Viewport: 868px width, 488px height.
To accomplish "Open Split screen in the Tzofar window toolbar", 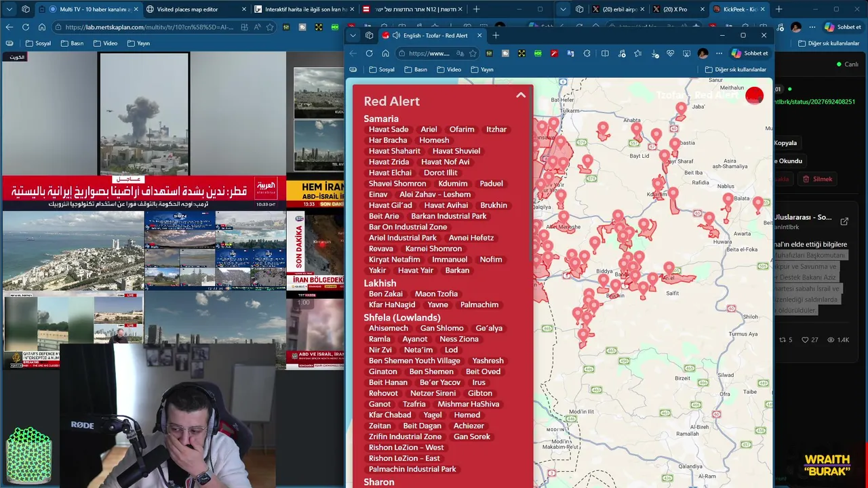I will point(605,54).
